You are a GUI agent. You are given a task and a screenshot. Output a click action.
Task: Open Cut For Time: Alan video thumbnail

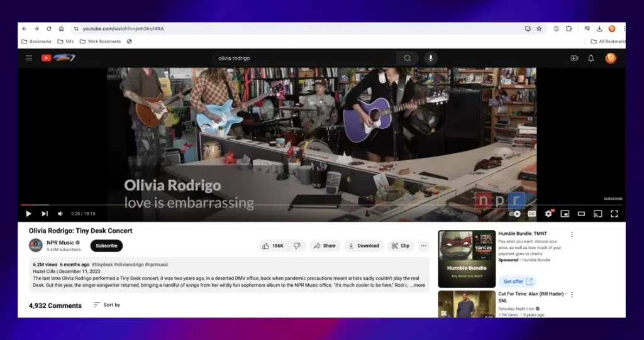tap(467, 304)
